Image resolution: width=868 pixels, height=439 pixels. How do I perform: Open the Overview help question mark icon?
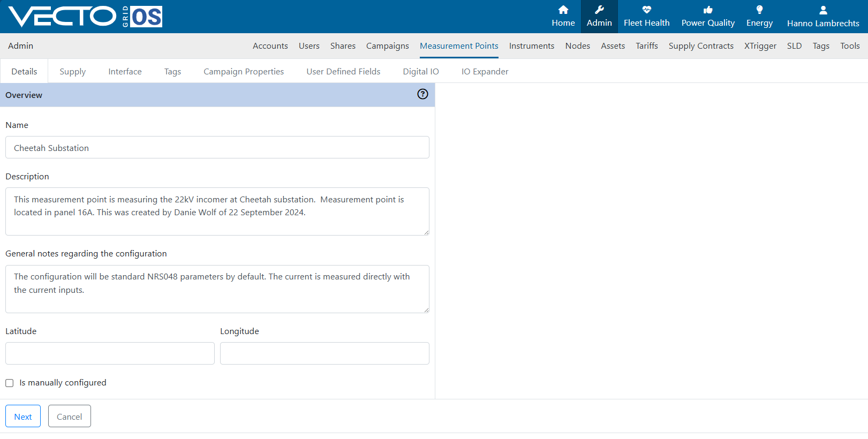[x=422, y=94]
